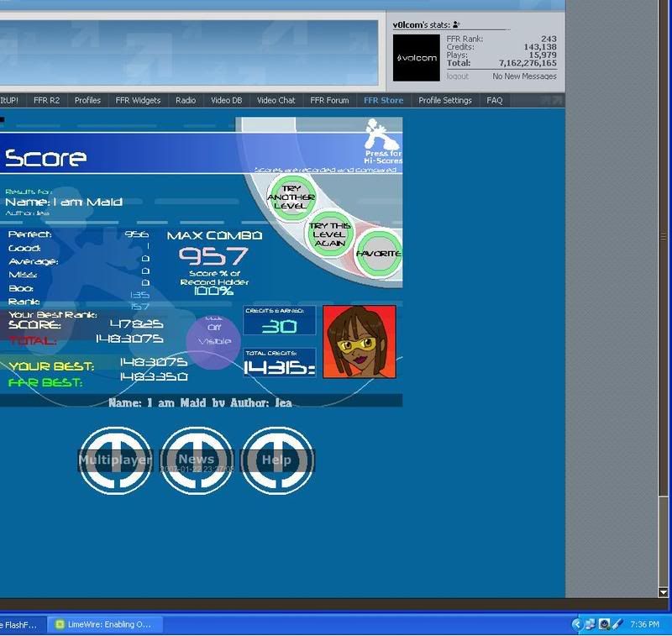672x636 pixels.
Task: Click the Total Credits display box
Action: (280, 363)
